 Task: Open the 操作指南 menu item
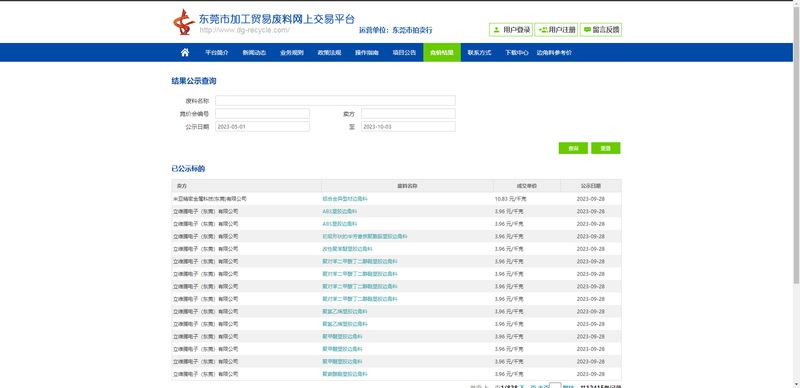click(367, 53)
